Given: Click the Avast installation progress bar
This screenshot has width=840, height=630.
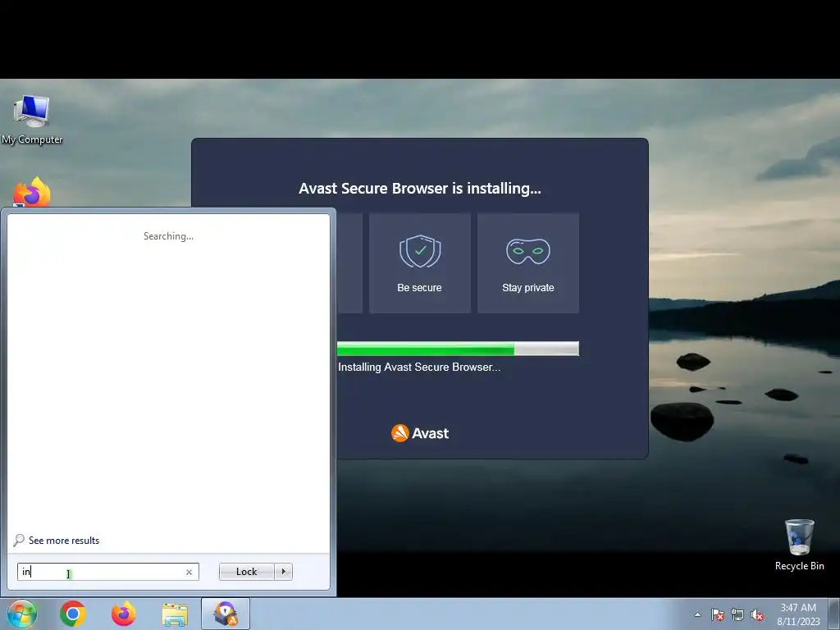Looking at the screenshot, I should click(458, 349).
